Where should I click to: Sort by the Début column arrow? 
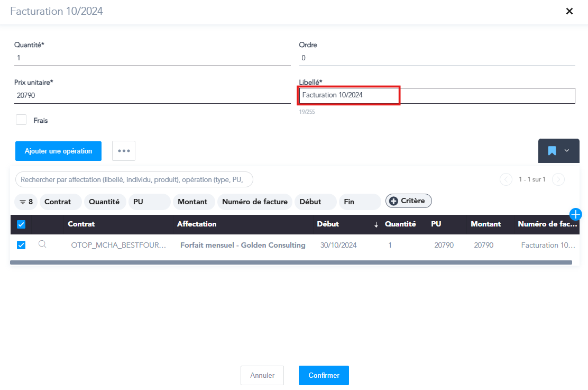click(376, 224)
